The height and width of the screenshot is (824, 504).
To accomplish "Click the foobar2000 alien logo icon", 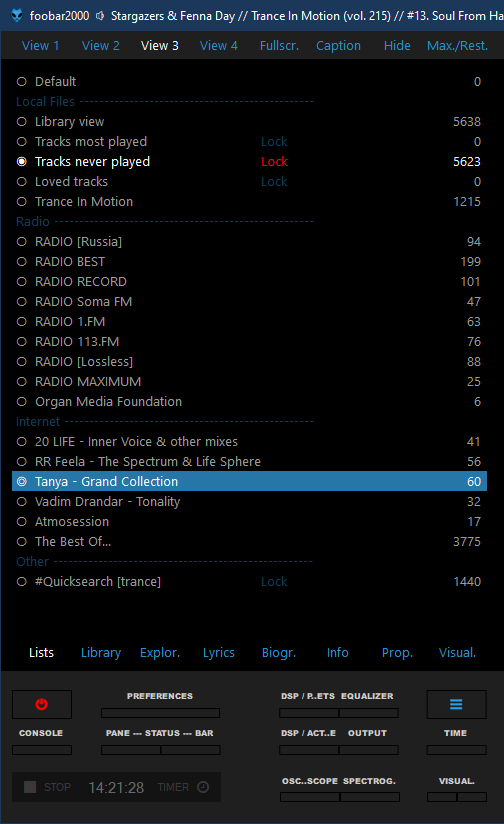I will point(17,16).
